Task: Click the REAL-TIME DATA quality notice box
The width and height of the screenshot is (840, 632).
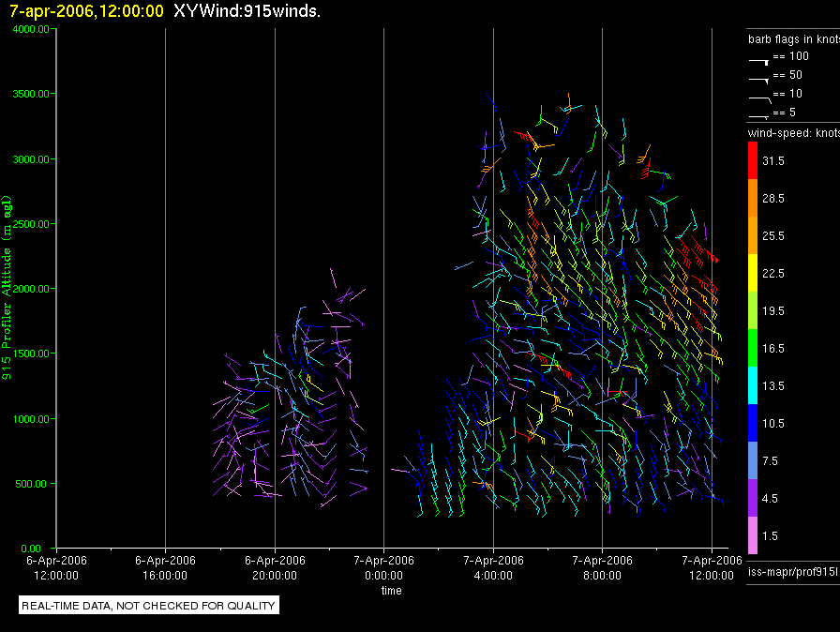Action: tap(148, 606)
